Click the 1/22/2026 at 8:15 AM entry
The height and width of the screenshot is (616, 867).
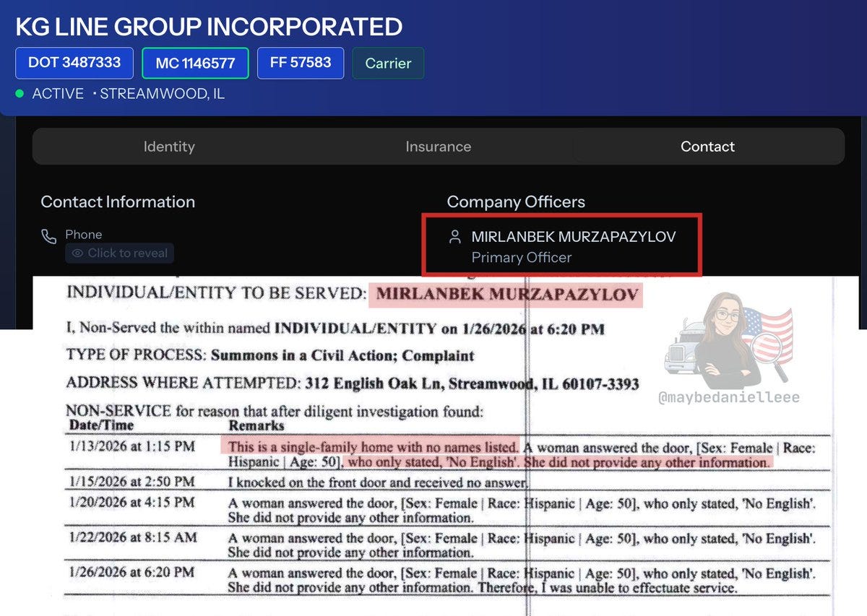pos(131,537)
